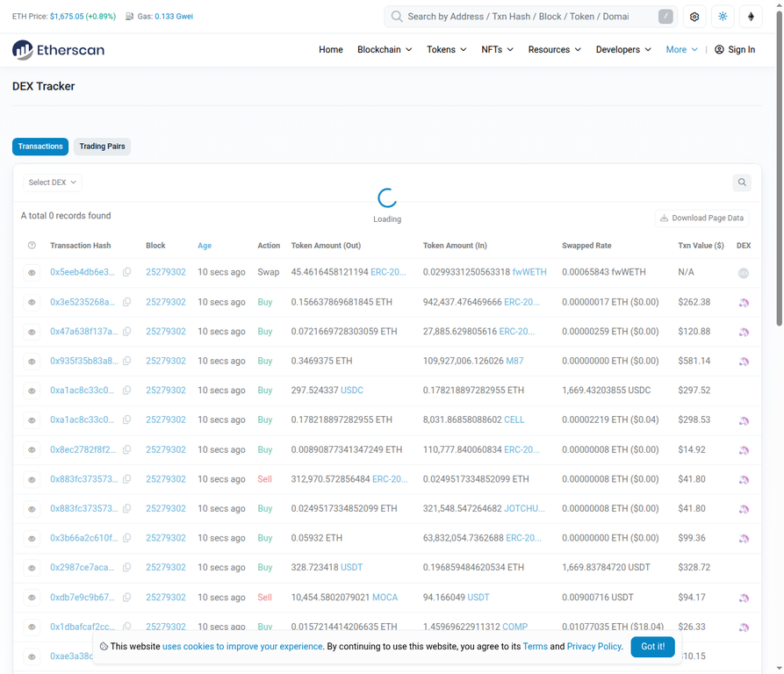The width and height of the screenshot is (784, 674).
Task: Sort by the Age column header
Action: tap(205, 246)
